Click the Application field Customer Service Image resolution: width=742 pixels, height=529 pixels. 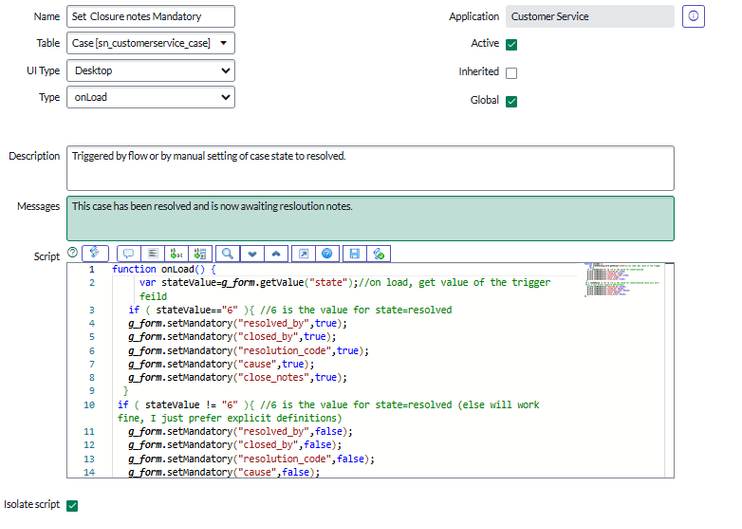(590, 17)
